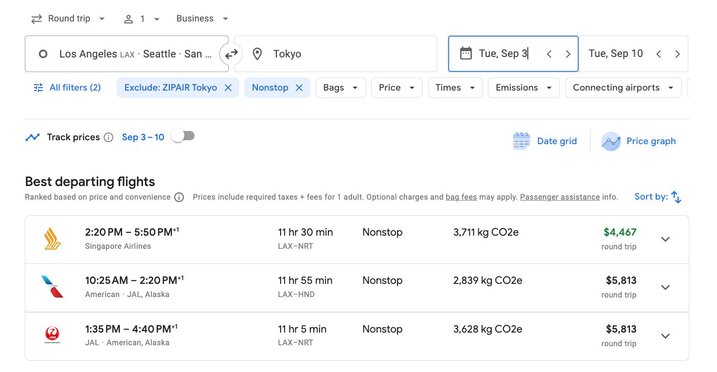Click the LAX–HND route text
The width and height of the screenshot is (717, 372).
coord(296,294)
